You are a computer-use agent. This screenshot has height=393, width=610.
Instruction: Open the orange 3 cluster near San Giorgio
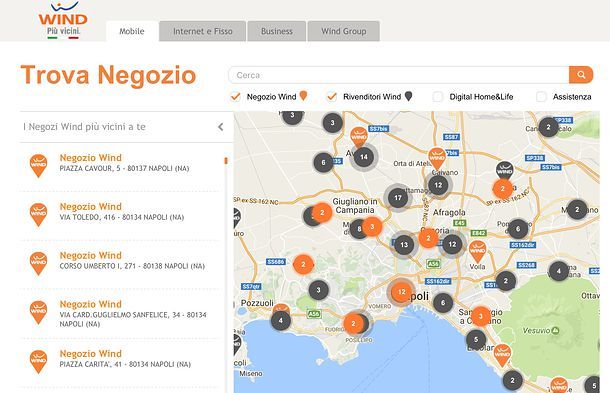(x=481, y=316)
